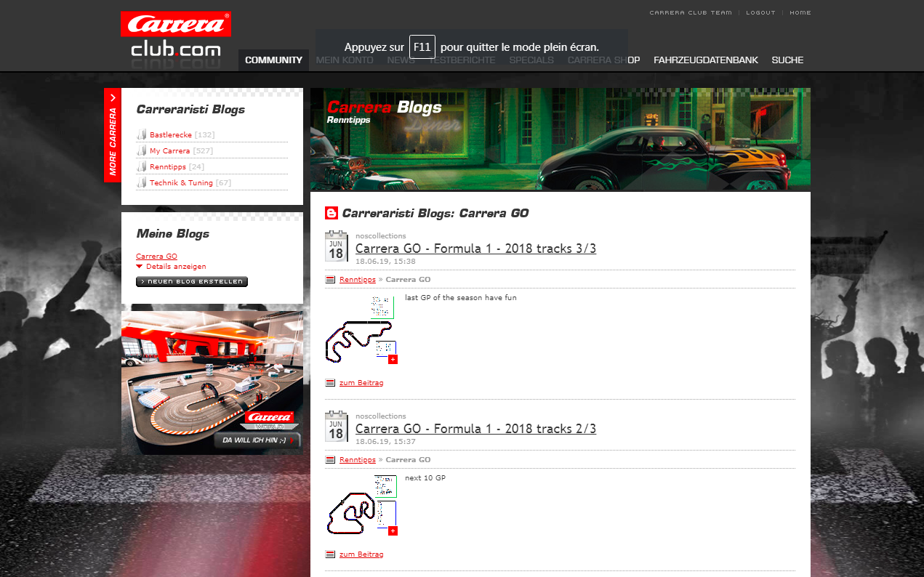Open the Bastlerecke blog category
924x577 pixels.
pos(171,135)
